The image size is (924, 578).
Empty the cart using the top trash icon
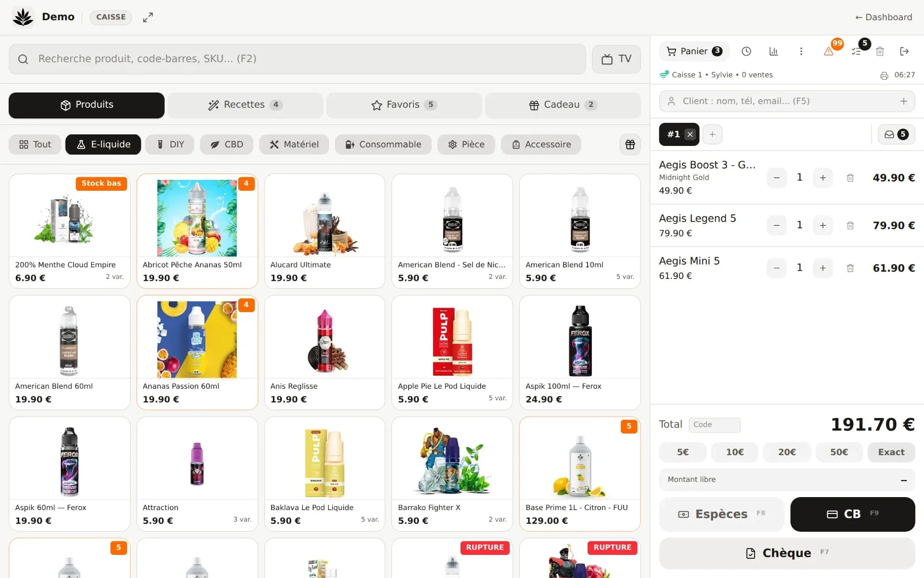(x=880, y=52)
